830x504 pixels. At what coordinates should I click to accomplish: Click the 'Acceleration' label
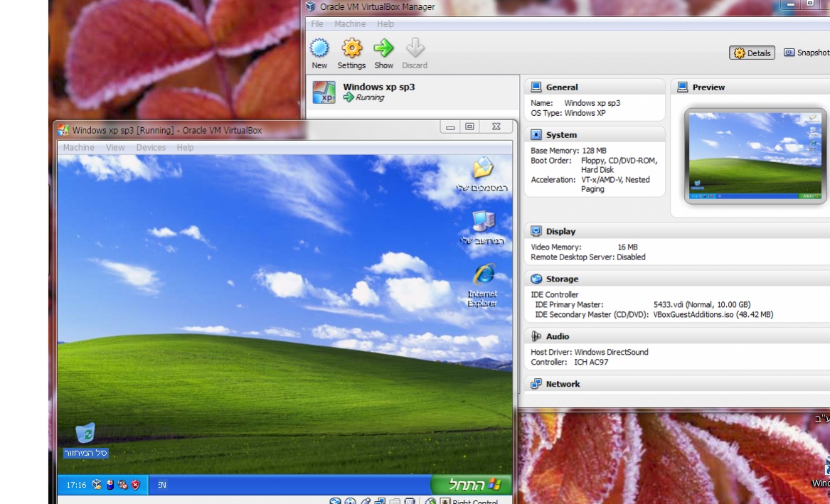553,180
